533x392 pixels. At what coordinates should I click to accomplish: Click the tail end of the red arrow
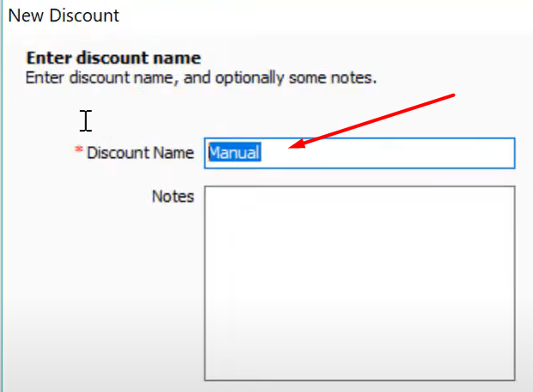click(452, 95)
